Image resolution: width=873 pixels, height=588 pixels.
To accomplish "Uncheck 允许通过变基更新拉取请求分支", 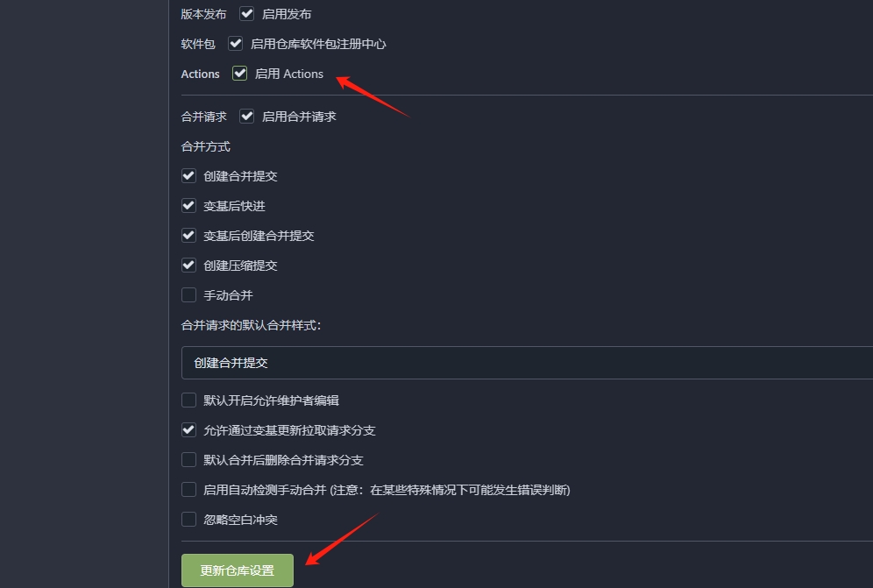I will click(188, 430).
